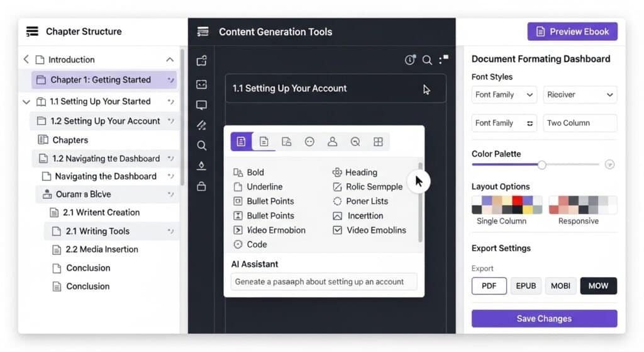644x352 pixels.
Task: Open the Rieciver dropdown
Action: click(x=580, y=94)
